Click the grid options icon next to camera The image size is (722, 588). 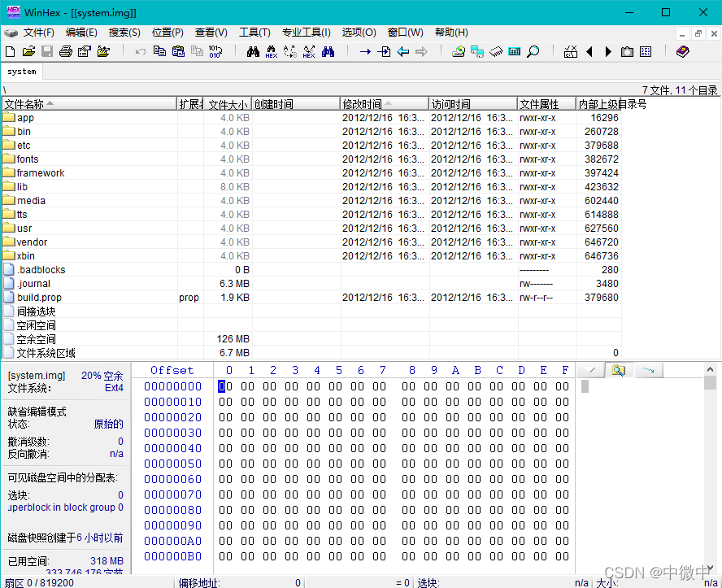click(646, 51)
